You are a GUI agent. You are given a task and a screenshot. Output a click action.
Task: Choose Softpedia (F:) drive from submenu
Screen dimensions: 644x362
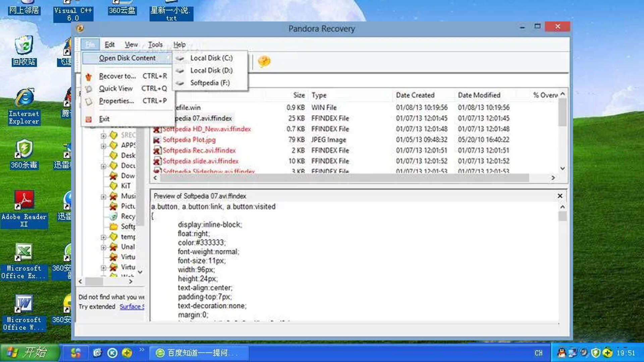(x=210, y=83)
